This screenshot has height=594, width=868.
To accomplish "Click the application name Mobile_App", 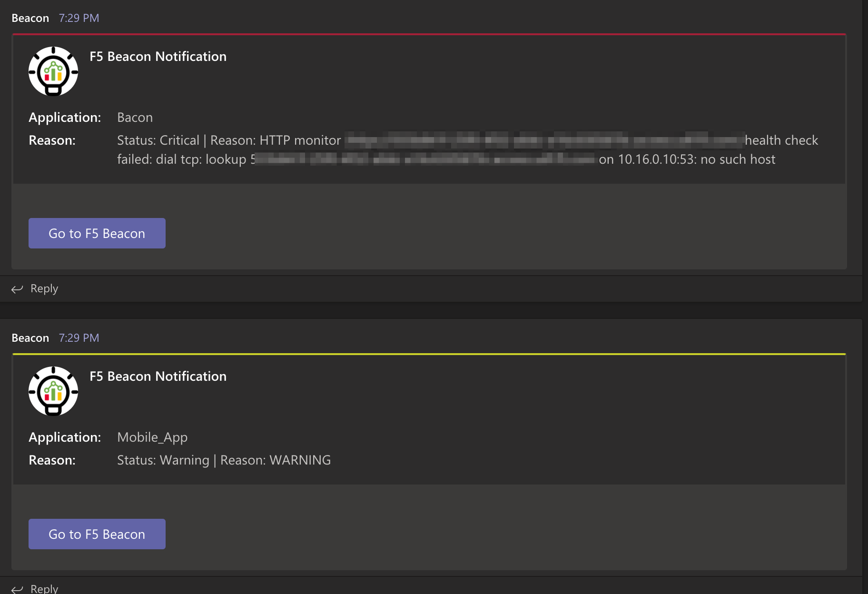I will point(152,437).
